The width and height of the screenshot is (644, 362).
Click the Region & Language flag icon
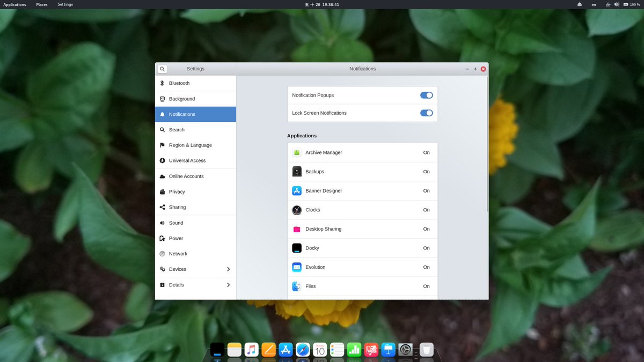162,145
